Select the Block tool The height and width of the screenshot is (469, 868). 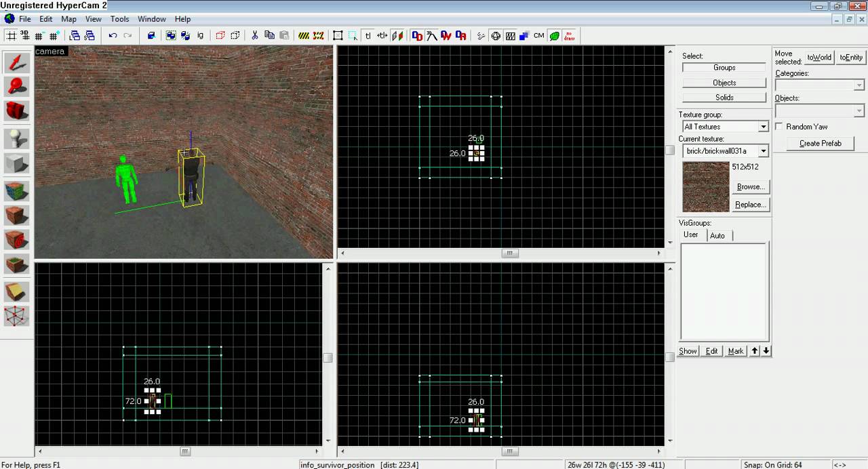17,163
